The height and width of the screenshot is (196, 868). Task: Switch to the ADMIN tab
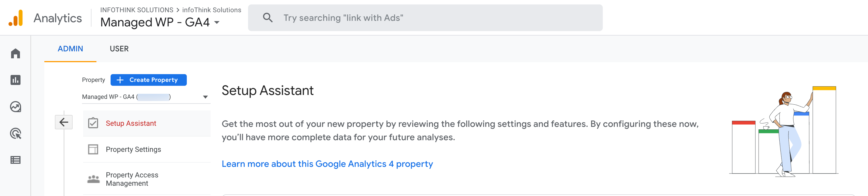[70, 49]
